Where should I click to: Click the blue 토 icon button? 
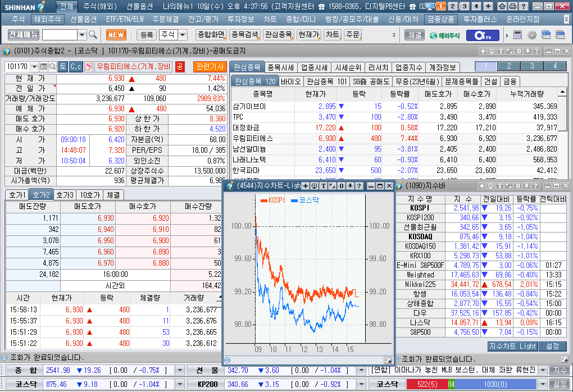pos(63,66)
